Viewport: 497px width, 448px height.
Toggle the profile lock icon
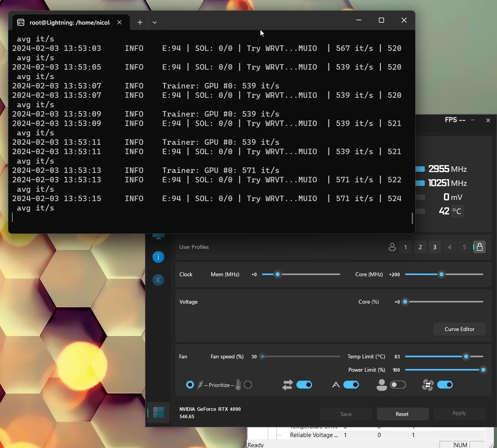pyautogui.click(x=479, y=247)
